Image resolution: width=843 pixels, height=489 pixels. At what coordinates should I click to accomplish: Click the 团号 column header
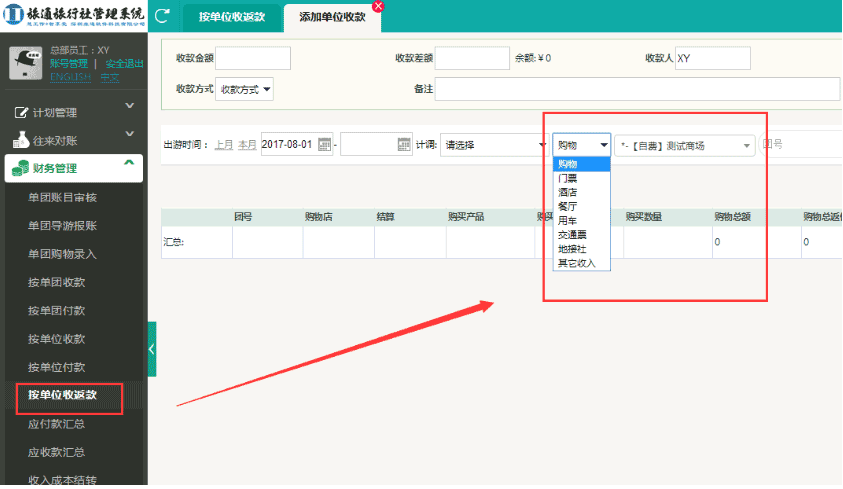[x=243, y=217]
